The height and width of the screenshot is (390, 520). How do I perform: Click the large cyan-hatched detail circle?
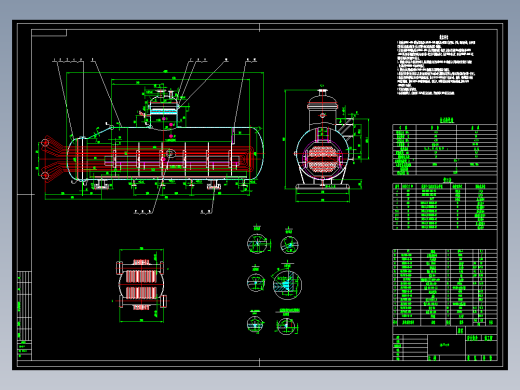click(287, 285)
